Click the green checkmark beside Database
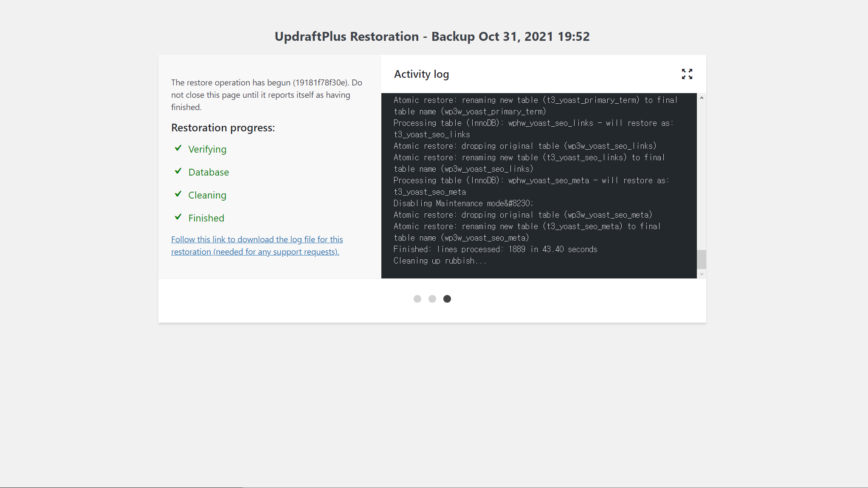This screenshot has height=488, width=868. pyautogui.click(x=178, y=171)
